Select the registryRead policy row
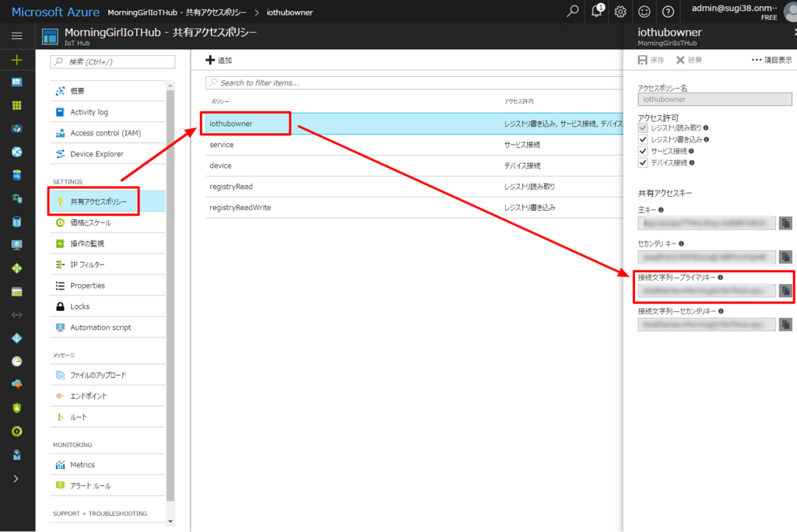The width and height of the screenshot is (797, 532). [414, 187]
